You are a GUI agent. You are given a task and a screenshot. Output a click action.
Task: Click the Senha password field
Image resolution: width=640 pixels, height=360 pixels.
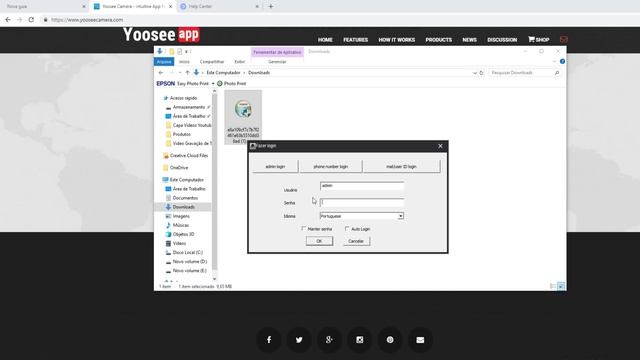(x=362, y=202)
